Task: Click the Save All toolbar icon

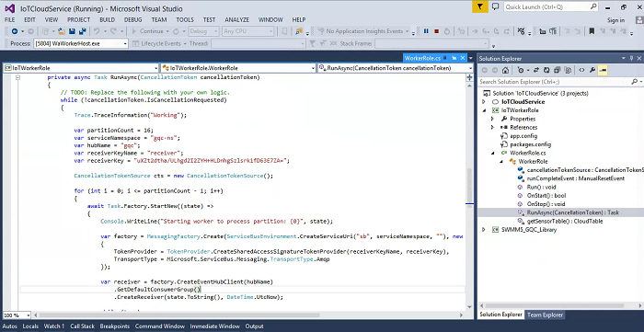Action: (x=82, y=31)
